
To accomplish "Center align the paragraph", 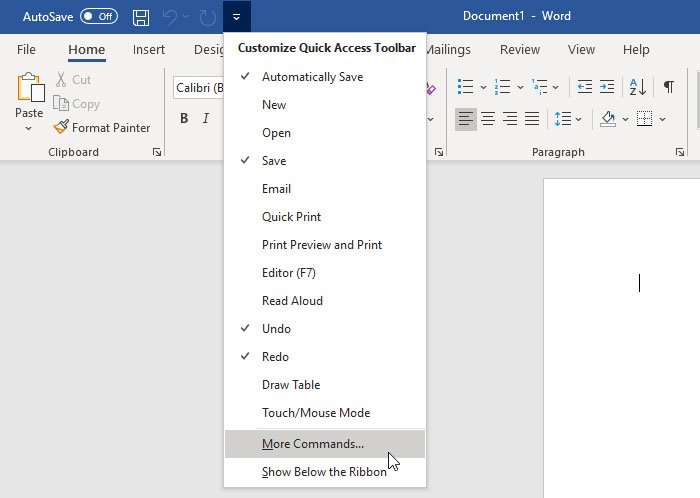I will [x=488, y=119].
